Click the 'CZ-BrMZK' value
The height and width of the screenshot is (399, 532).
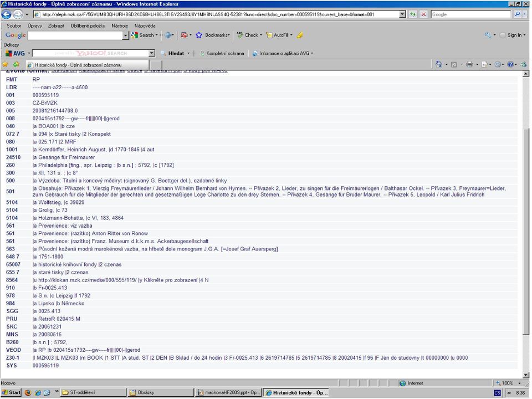[45, 103]
